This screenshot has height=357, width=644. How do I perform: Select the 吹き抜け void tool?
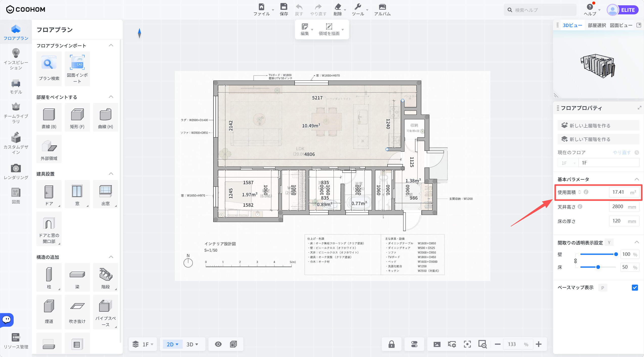(x=77, y=312)
